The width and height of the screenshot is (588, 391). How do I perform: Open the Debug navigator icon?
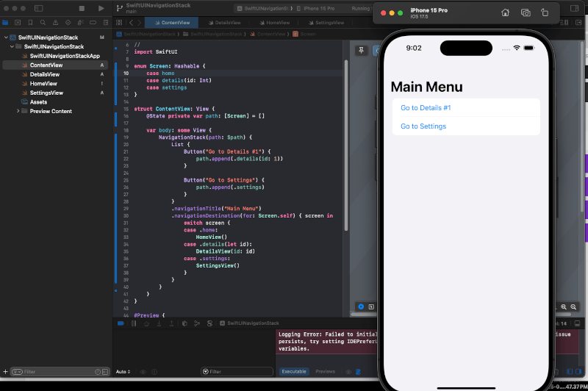coord(80,23)
